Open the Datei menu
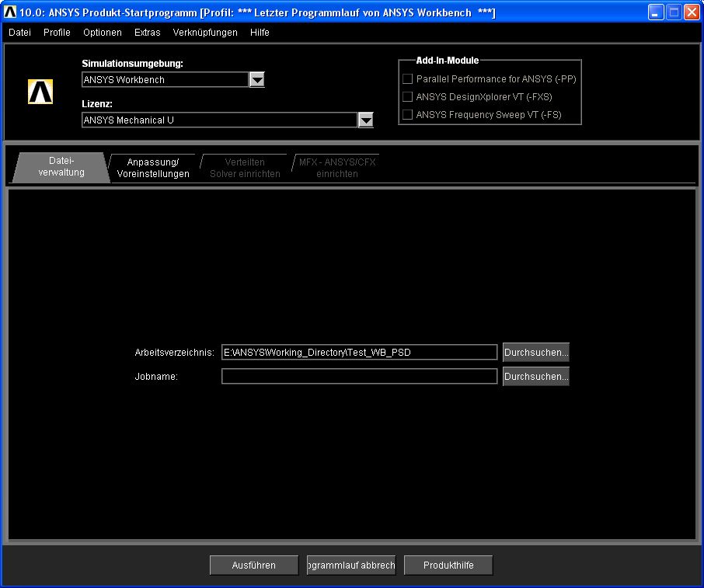Viewport: 704px width, 588px height. coord(19,33)
